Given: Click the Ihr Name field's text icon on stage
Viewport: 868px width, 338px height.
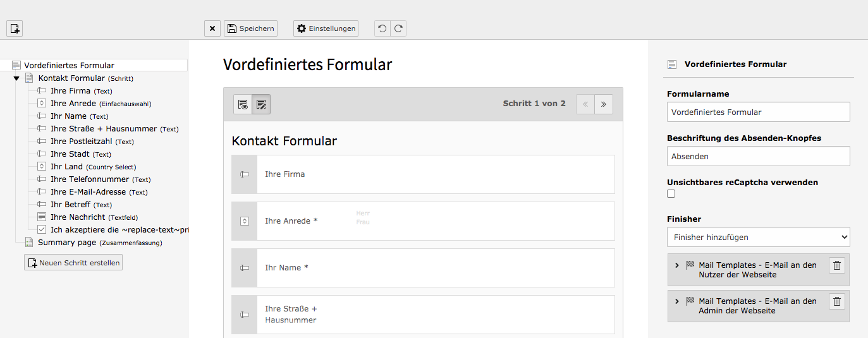Looking at the screenshot, I should click(x=245, y=268).
